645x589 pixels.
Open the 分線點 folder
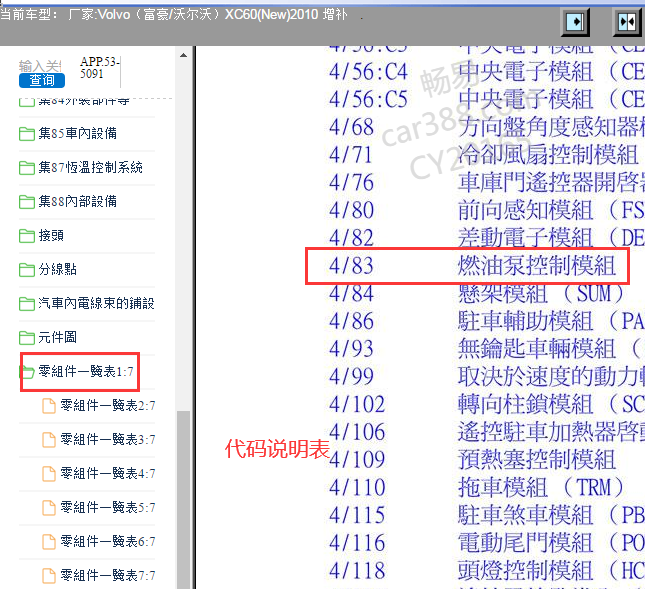click(x=58, y=269)
